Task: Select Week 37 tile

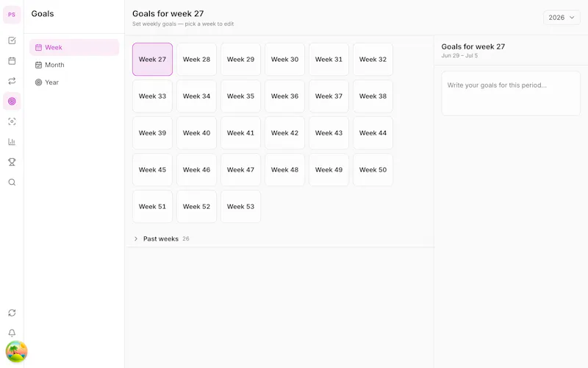Action: click(329, 96)
